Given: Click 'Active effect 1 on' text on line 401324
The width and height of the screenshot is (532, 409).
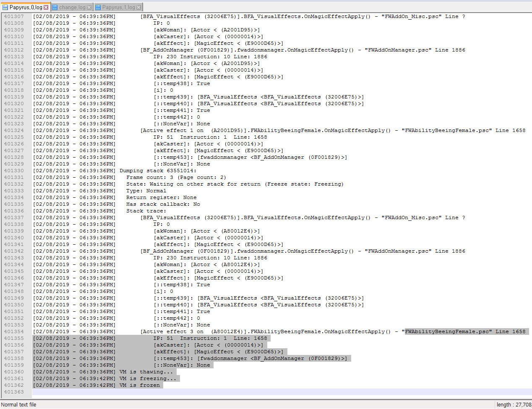Looking at the screenshot, I should click(x=173, y=130).
